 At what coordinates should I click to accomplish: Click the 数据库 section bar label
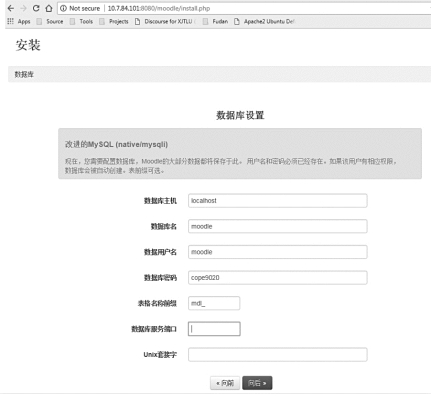(x=24, y=74)
